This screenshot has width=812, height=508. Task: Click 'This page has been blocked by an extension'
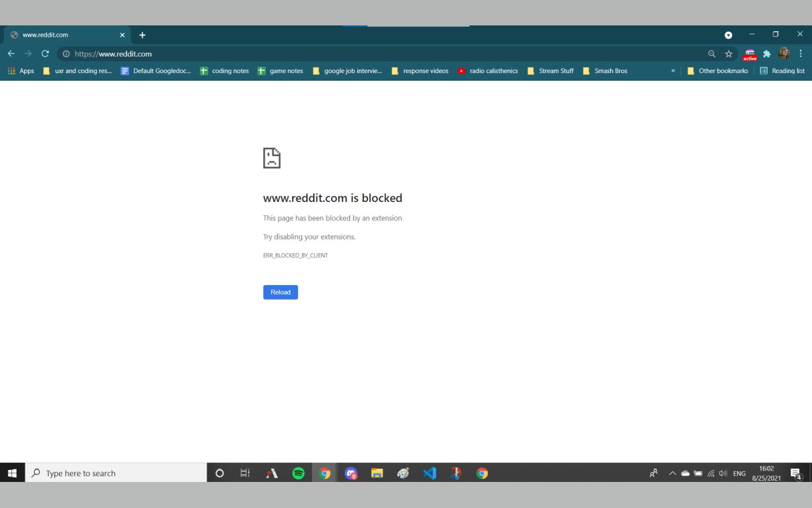[332, 218]
